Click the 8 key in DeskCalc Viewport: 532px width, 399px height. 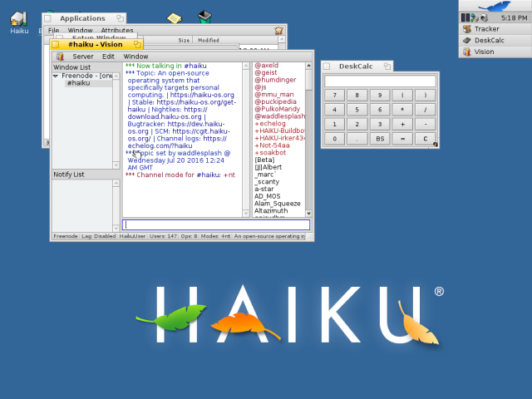tap(357, 96)
